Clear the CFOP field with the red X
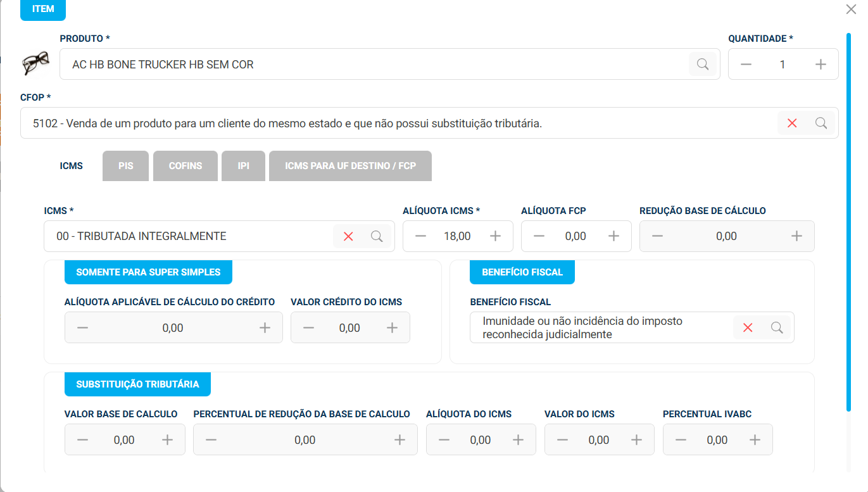868x492 pixels. point(791,123)
